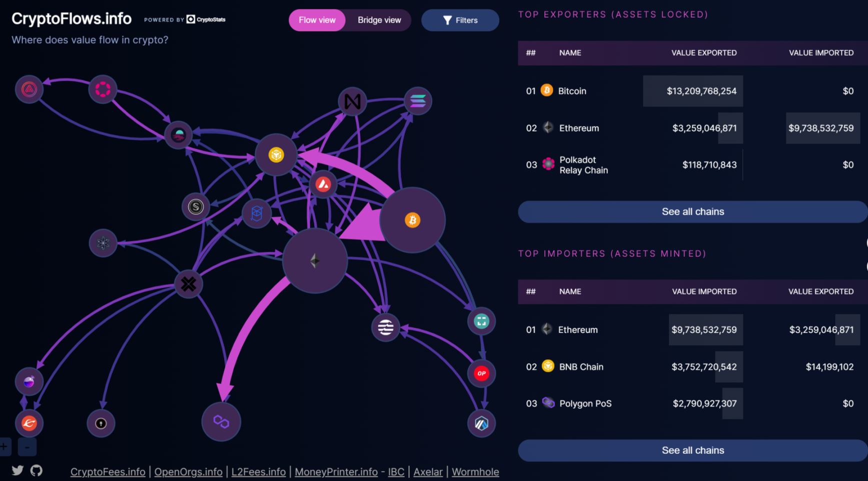Screen dimensions: 868x481
Task: Select the BNB Chain row in Top Importers
Action: [693, 366]
